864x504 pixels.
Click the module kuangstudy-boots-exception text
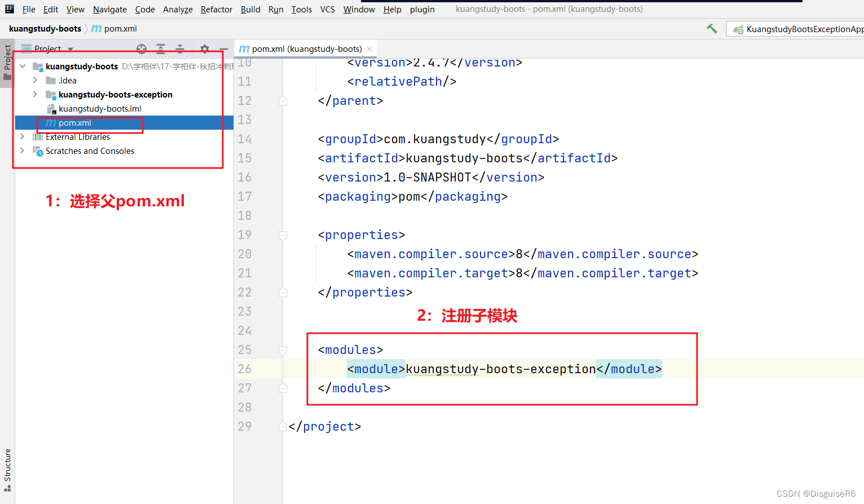coord(501,369)
